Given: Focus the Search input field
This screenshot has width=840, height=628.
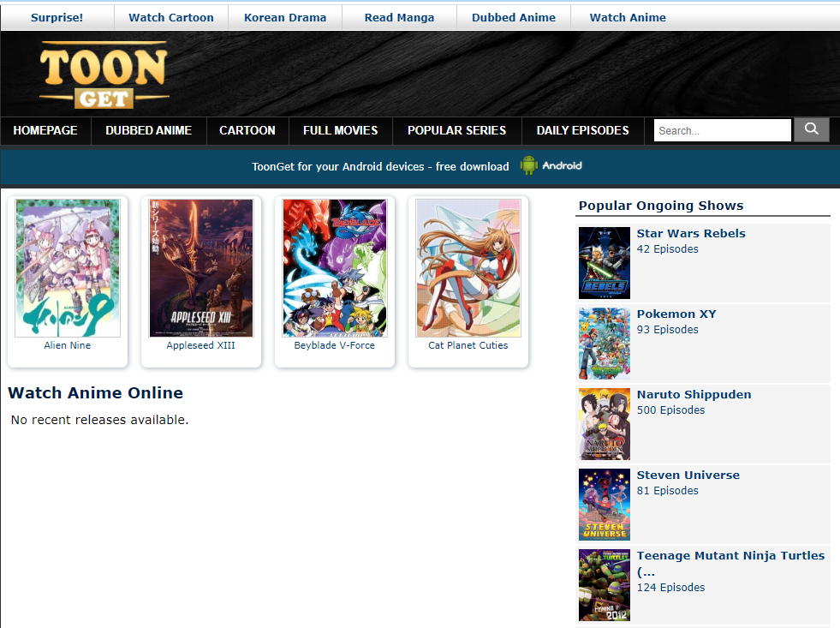Looking at the screenshot, I should 722,130.
